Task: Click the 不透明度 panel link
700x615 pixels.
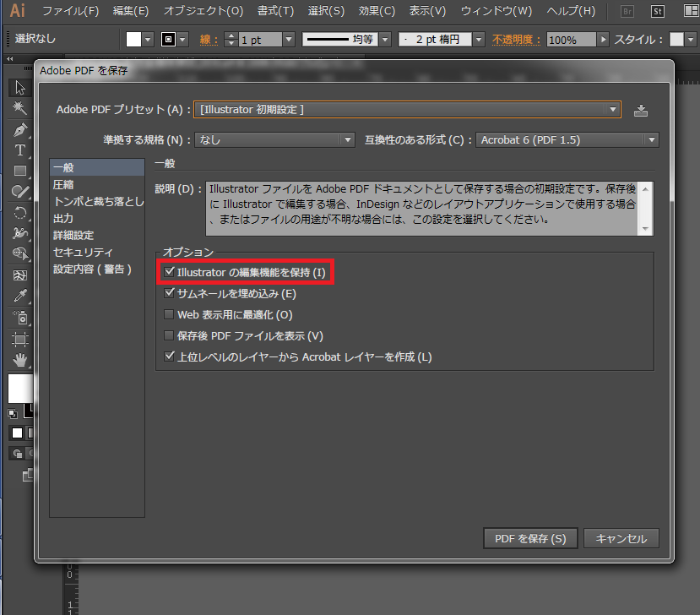Action: pos(517,40)
